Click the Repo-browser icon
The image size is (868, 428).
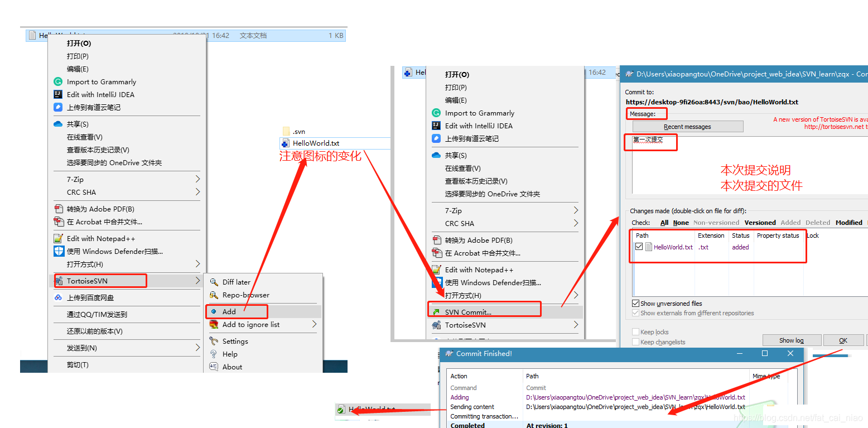coord(214,295)
